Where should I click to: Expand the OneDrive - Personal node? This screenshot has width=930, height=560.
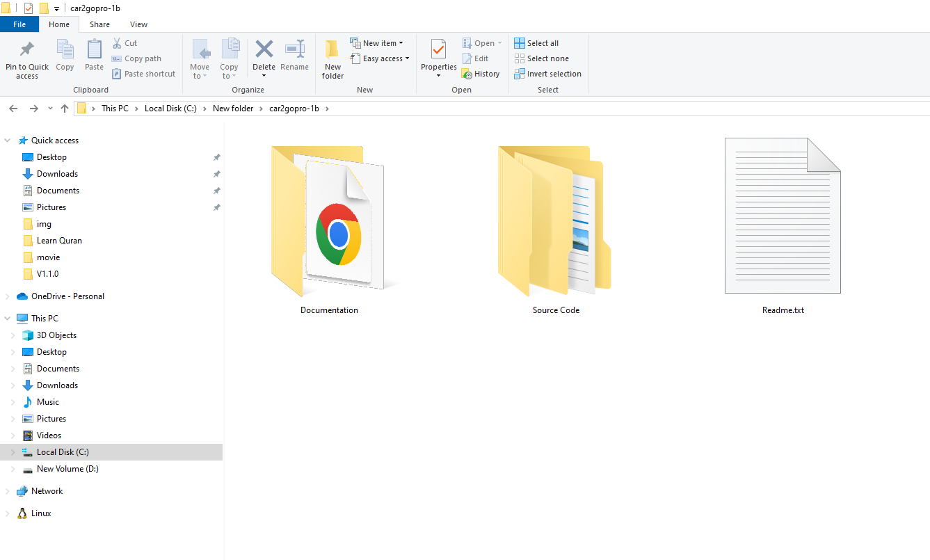pos(8,296)
